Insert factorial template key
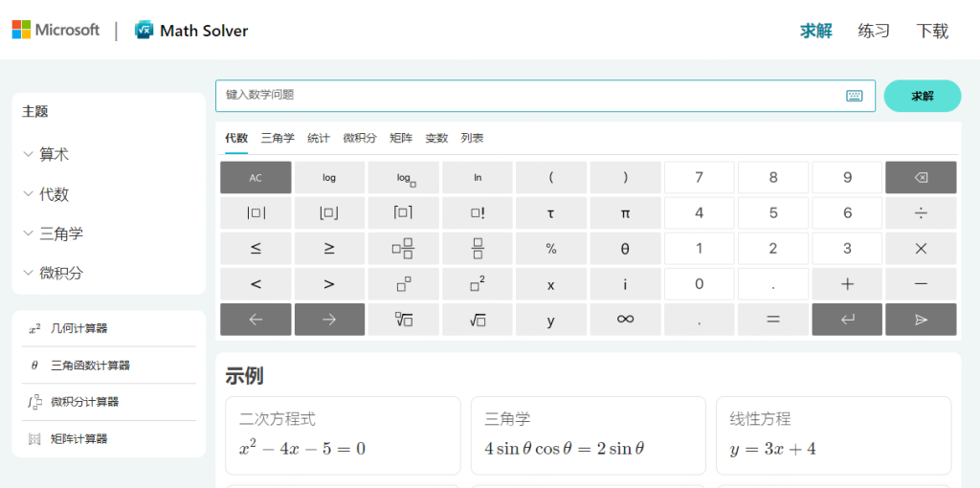Image resolution: width=980 pixels, height=488 pixels. point(478,213)
